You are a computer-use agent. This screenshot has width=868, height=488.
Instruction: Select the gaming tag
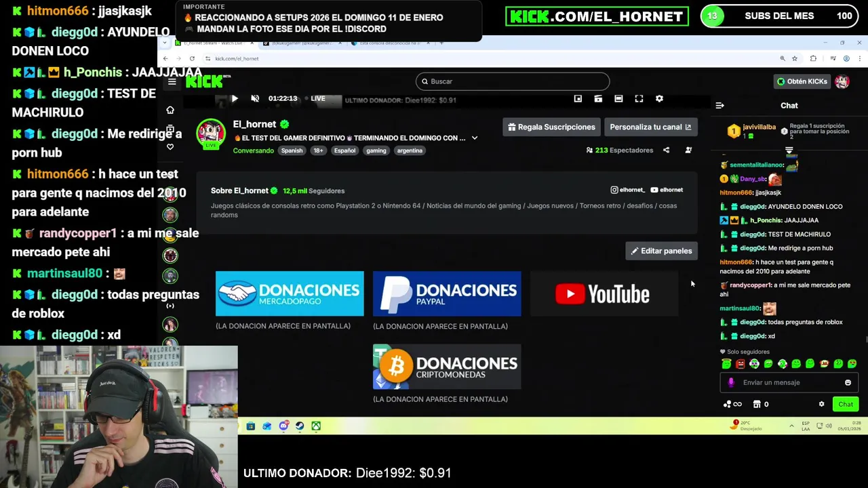pos(376,150)
